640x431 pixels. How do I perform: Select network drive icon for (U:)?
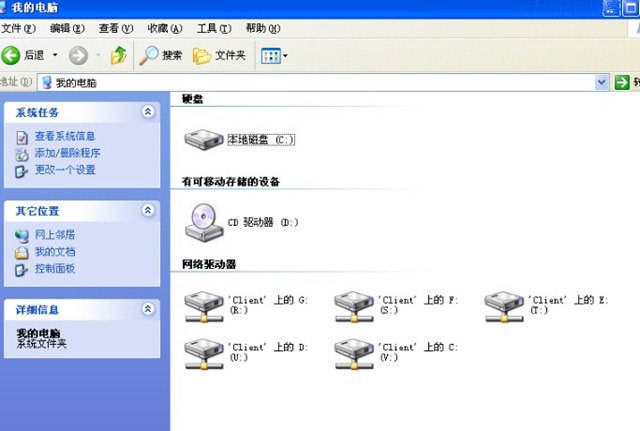(x=204, y=354)
